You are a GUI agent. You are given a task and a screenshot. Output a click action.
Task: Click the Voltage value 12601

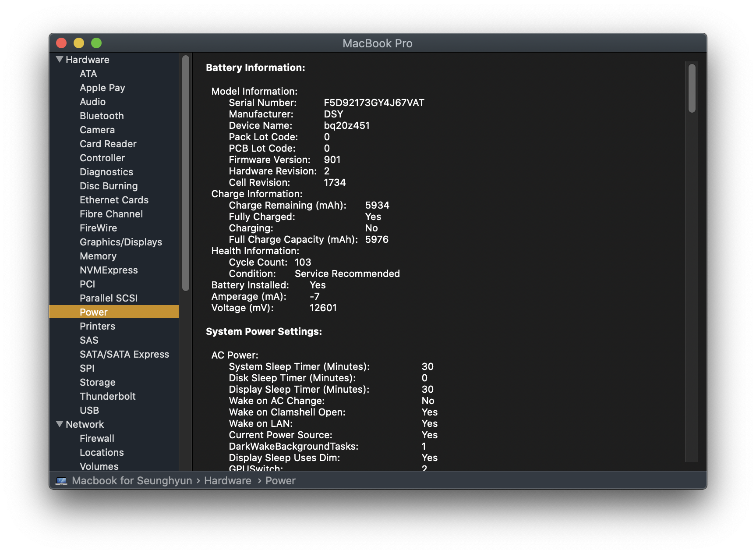pos(323,308)
